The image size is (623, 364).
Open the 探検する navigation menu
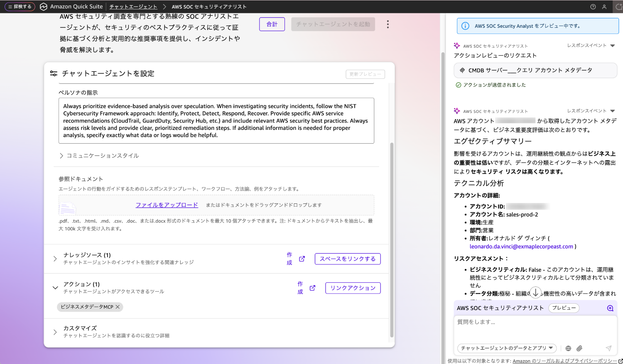click(x=20, y=7)
